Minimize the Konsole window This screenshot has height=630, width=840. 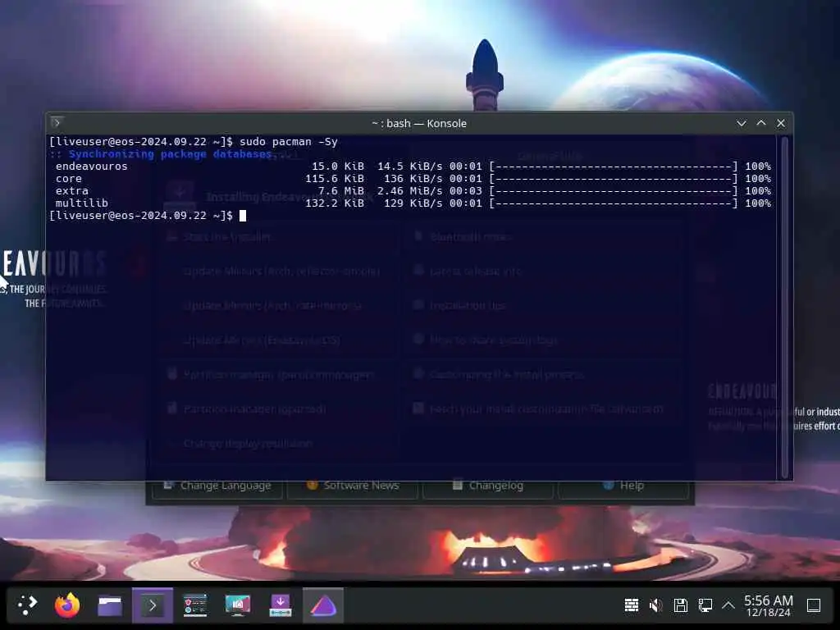click(x=742, y=123)
